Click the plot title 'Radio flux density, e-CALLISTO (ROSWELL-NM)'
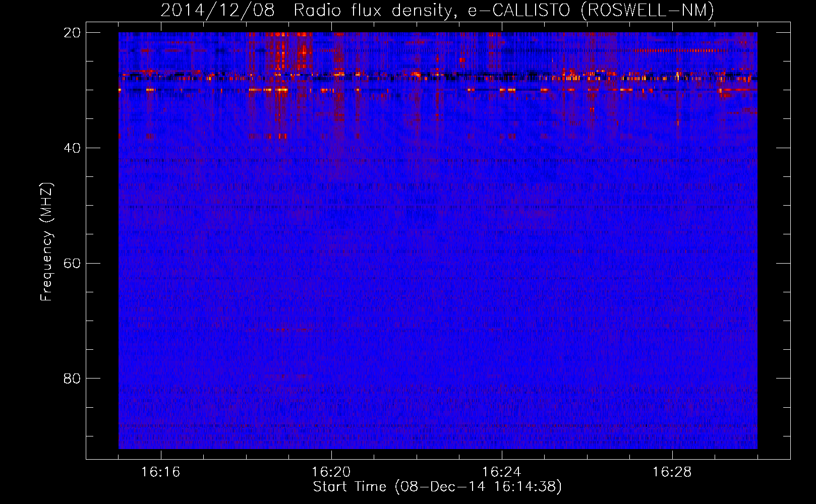This screenshot has width=816, height=504. pos(503,10)
